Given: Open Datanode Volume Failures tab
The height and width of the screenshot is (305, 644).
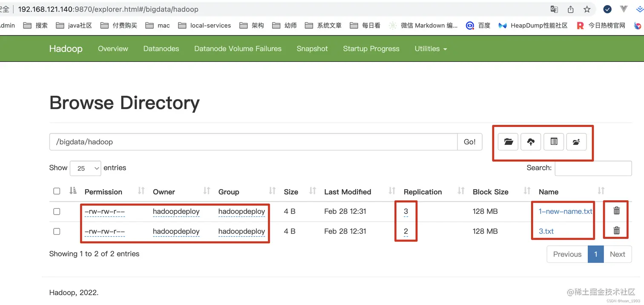Looking at the screenshot, I should pyautogui.click(x=238, y=49).
